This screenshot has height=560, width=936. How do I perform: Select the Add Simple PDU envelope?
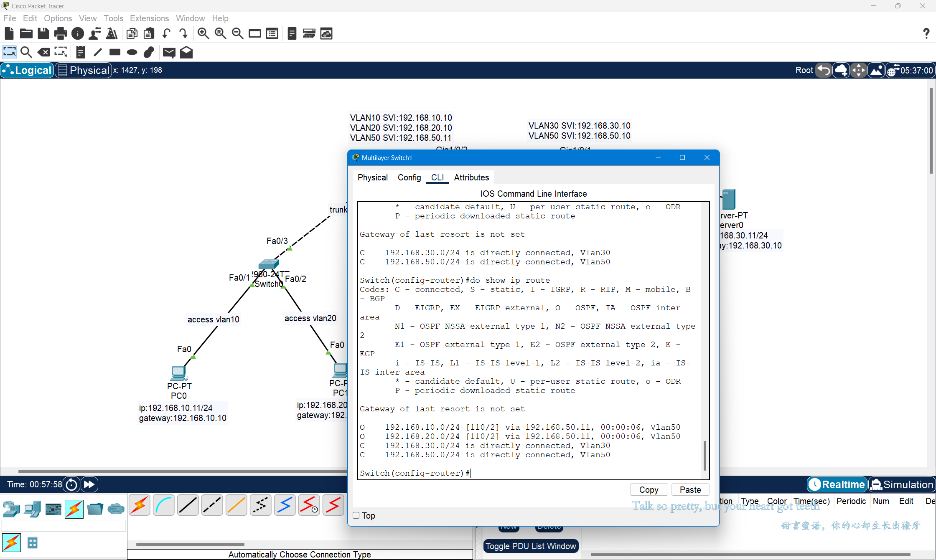point(169,52)
